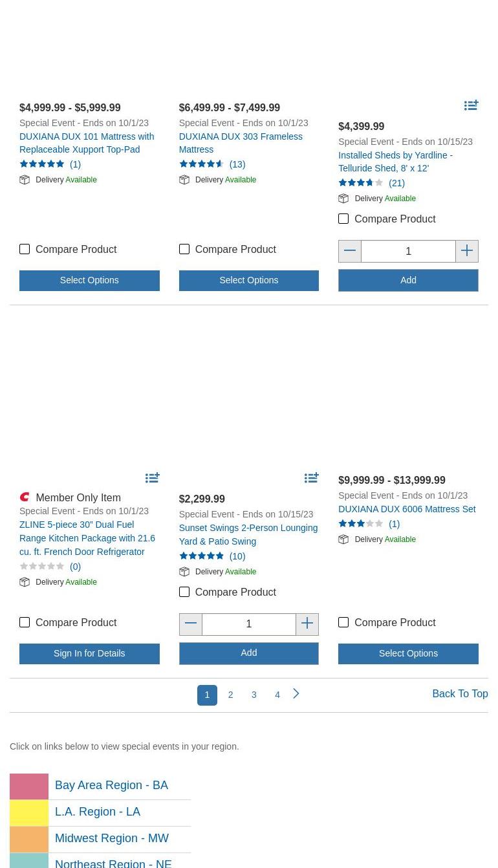Screen dimensions: 498x868
Task: Click the yellow L.A. Region color swatch
Action: click(29, 812)
